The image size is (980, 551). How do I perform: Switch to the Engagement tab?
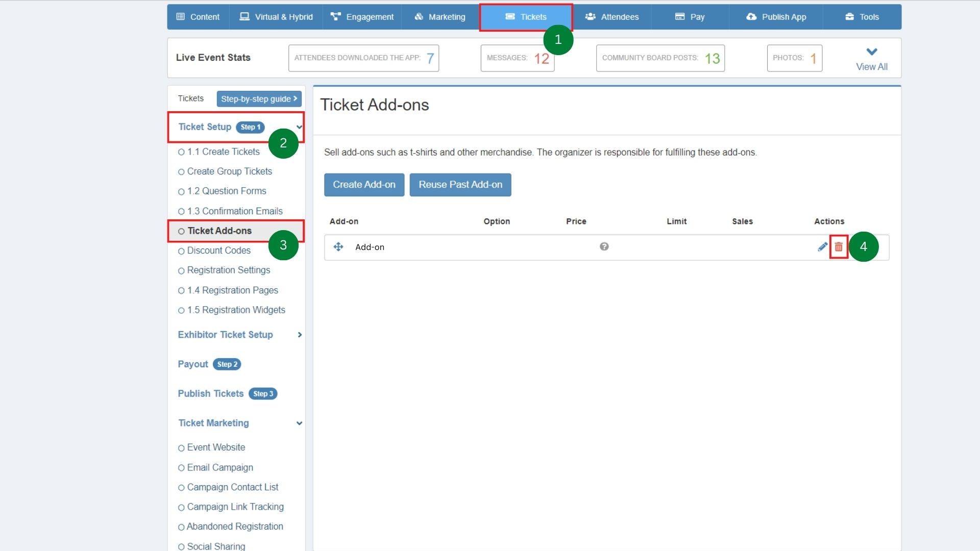click(335, 16)
